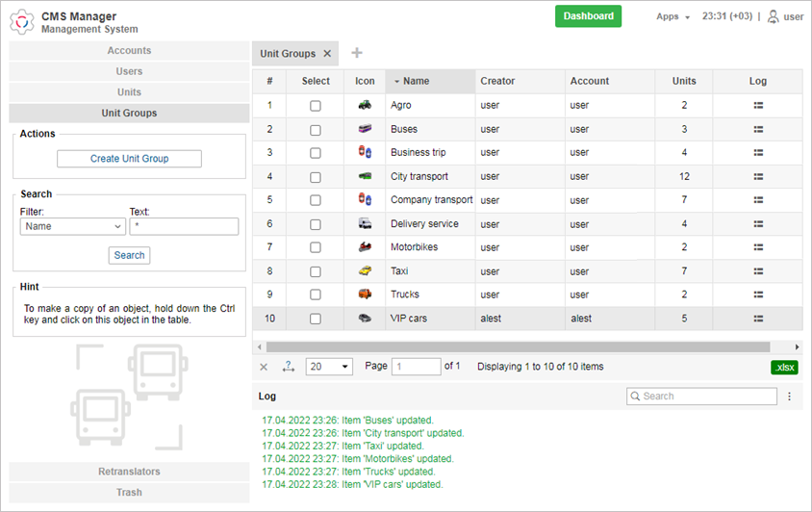Image resolution: width=812 pixels, height=512 pixels.
Task: Add a new tab with plus icon
Action: tap(357, 54)
